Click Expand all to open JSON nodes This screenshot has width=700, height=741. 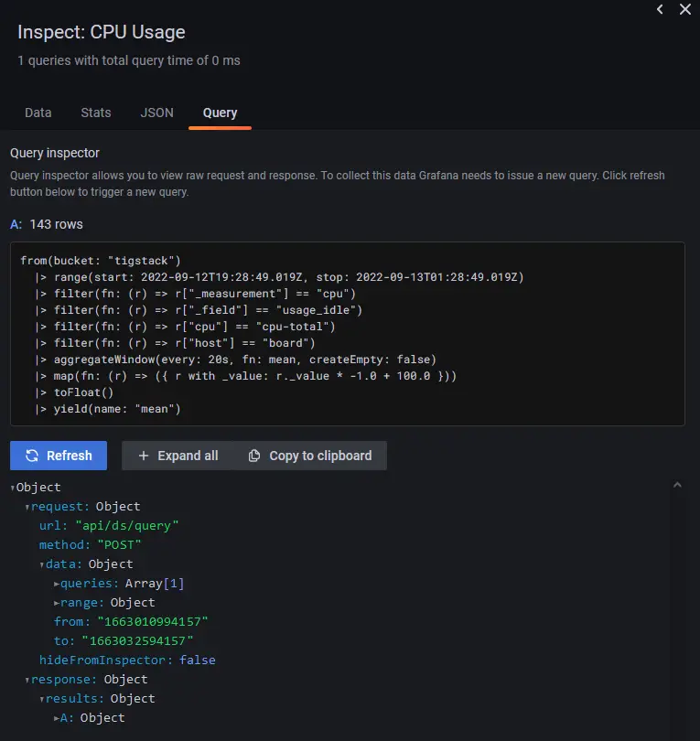[x=177, y=455]
